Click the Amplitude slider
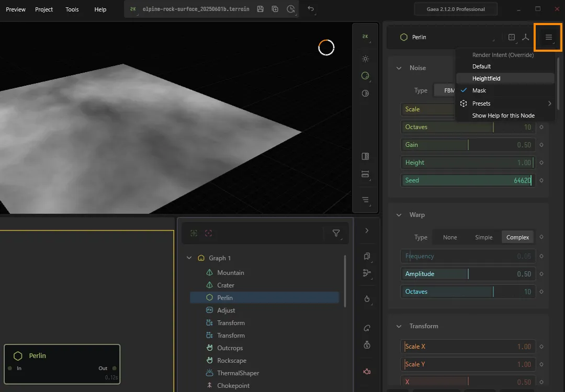Image resolution: width=565 pixels, height=392 pixels. (x=468, y=274)
